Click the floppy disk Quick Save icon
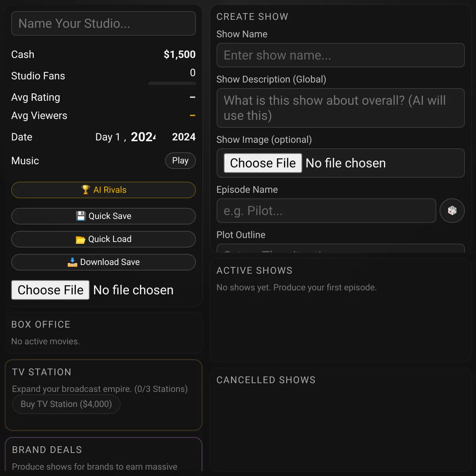This screenshot has width=476, height=476. [81, 216]
